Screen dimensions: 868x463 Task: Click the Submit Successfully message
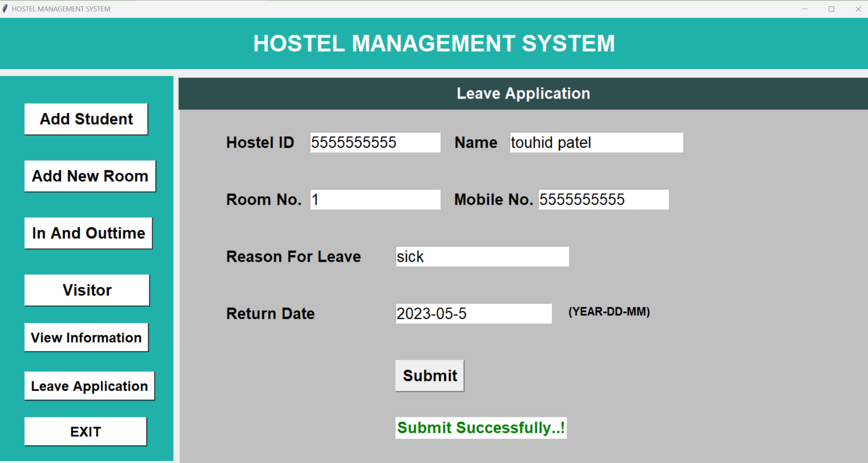pyautogui.click(x=480, y=428)
